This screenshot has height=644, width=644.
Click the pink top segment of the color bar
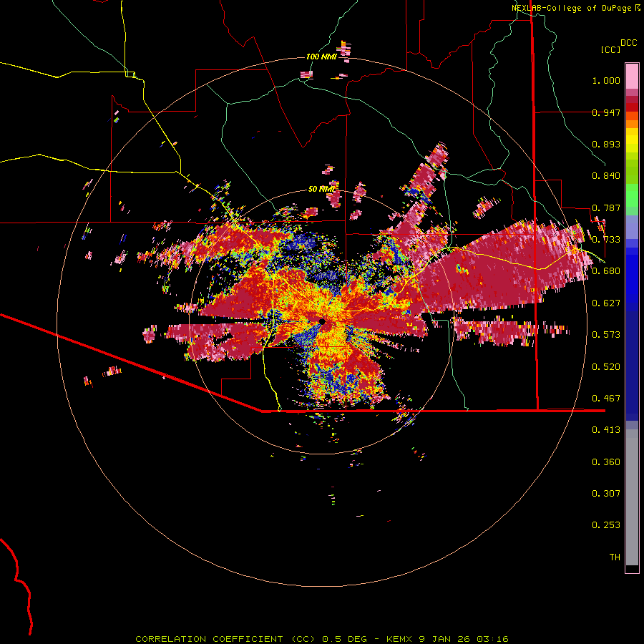pyautogui.click(x=632, y=76)
